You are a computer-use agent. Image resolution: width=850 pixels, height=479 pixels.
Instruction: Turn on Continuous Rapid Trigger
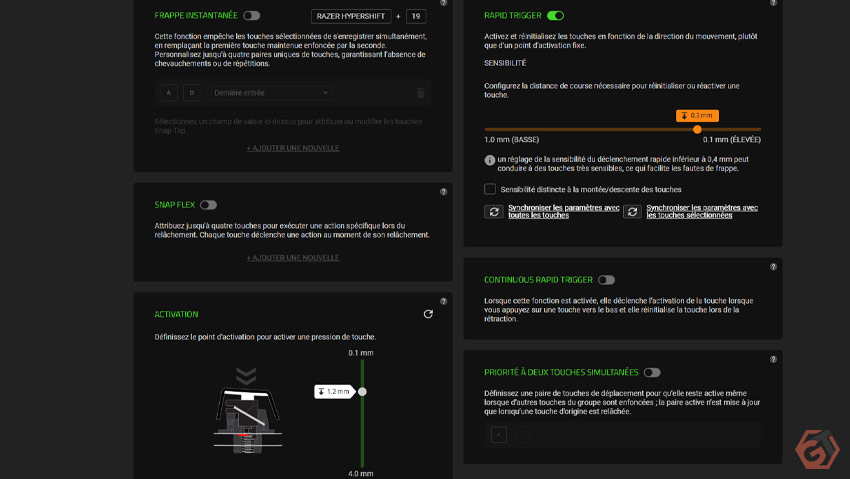(x=606, y=280)
